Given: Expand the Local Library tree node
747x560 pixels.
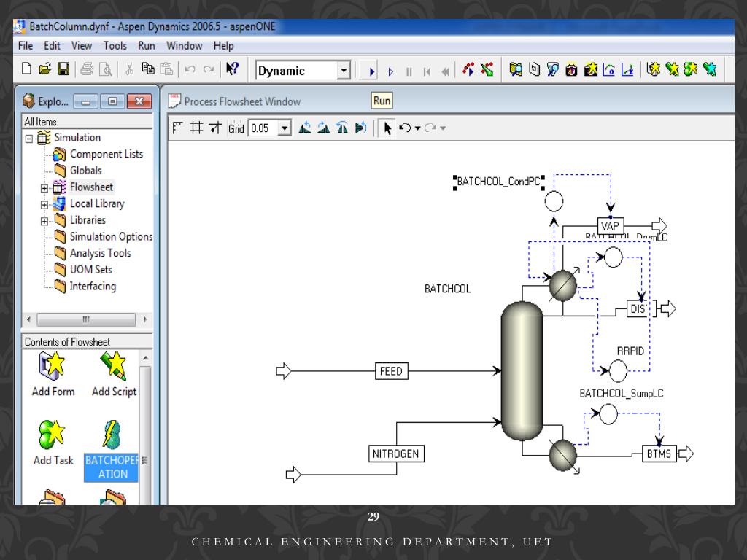Looking at the screenshot, I should pyautogui.click(x=44, y=205).
